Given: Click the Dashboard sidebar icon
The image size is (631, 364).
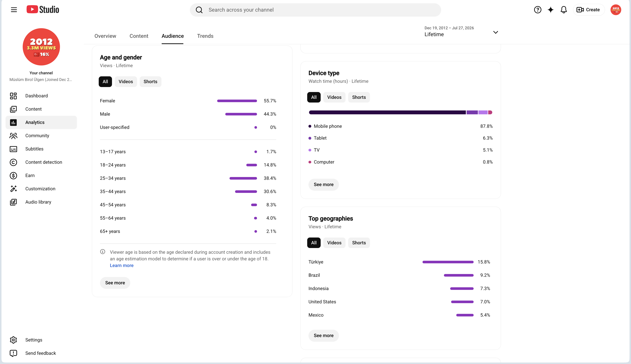Looking at the screenshot, I should click(x=13, y=96).
